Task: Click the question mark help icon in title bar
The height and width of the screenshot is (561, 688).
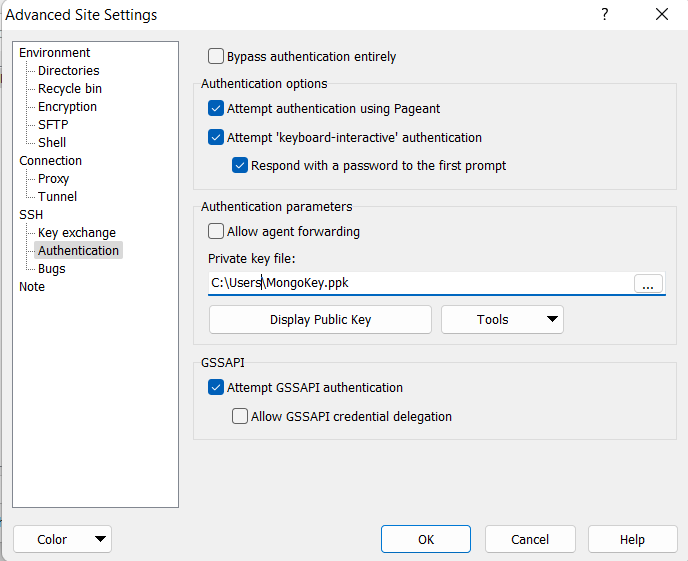Action: click(x=604, y=14)
